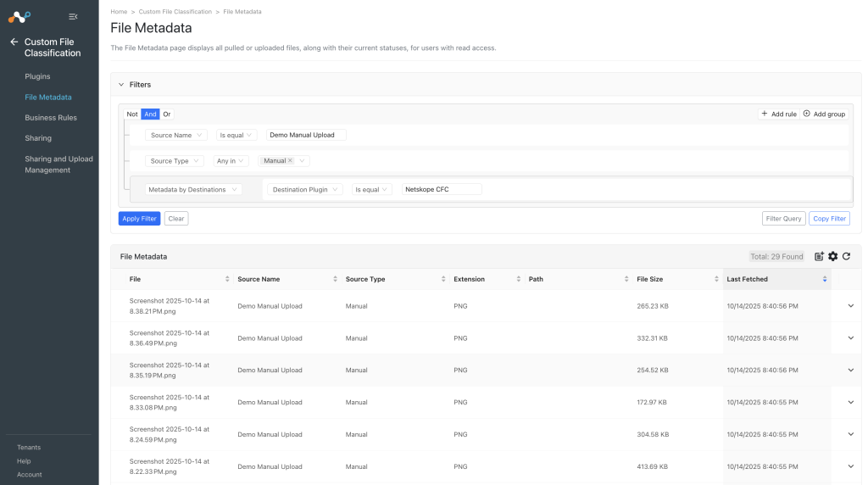The width and height of the screenshot is (868, 485).
Task: Expand row for Screenshot 8.36.49 PM.png
Action: (x=851, y=337)
